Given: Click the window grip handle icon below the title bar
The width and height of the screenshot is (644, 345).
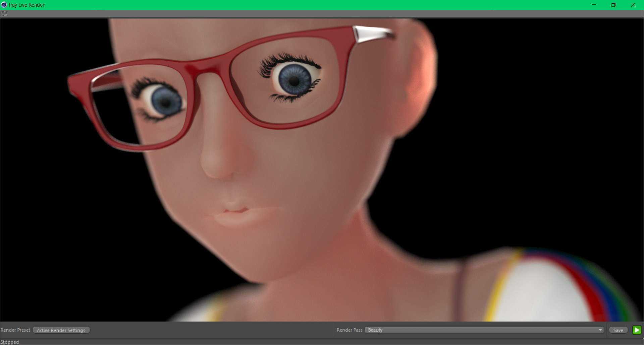Looking at the screenshot, I should tap(4, 13).
